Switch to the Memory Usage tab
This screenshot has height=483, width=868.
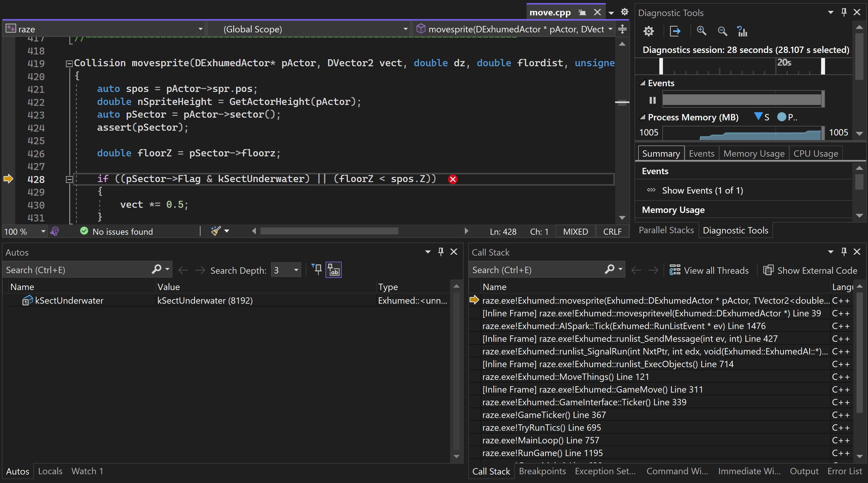[753, 154]
